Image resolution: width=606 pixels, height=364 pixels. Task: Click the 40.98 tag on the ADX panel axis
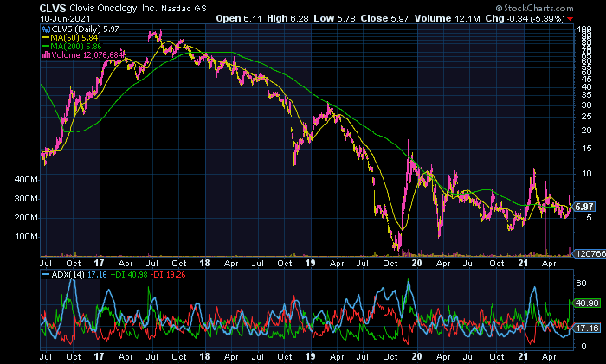pyautogui.click(x=587, y=303)
